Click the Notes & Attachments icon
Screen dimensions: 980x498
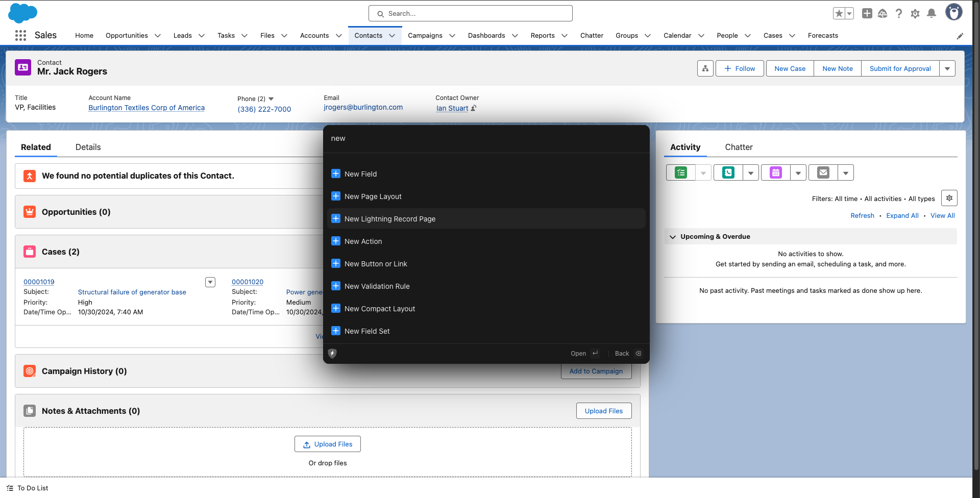click(30, 411)
